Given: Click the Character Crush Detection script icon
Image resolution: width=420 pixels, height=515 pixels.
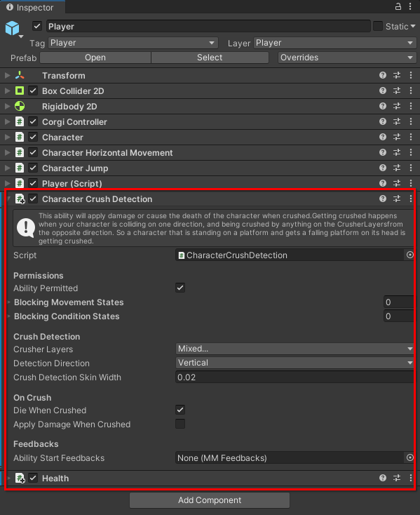Looking at the screenshot, I should coord(20,199).
